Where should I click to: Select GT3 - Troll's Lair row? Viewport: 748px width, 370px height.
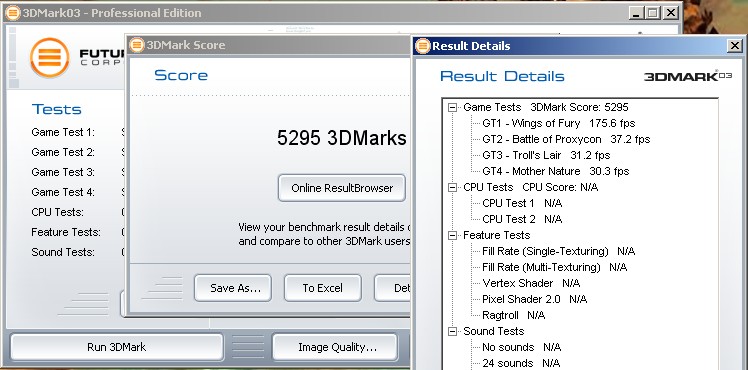click(x=546, y=155)
